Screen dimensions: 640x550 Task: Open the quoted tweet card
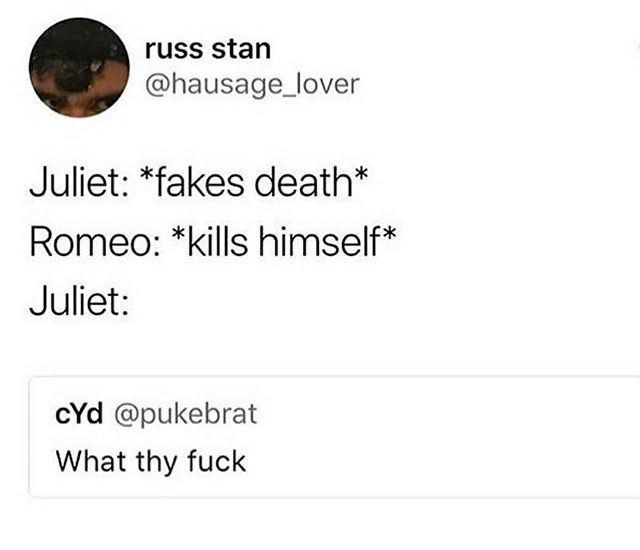335,437
